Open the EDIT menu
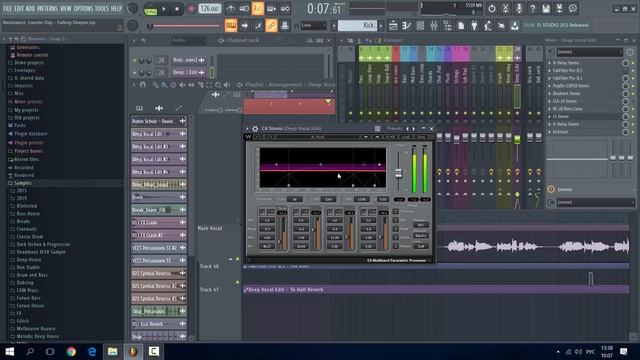The image size is (640, 360). (19, 8)
